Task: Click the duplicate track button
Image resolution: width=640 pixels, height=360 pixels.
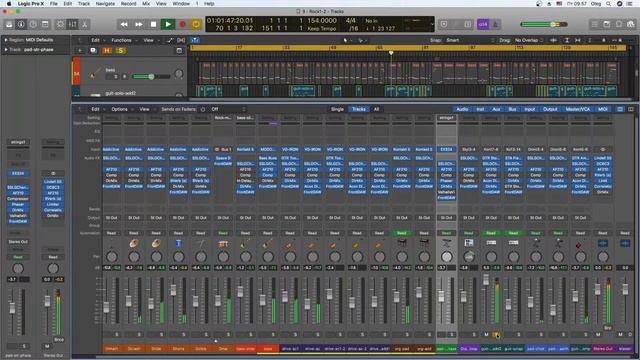Action: pyautogui.click(x=93, y=50)
